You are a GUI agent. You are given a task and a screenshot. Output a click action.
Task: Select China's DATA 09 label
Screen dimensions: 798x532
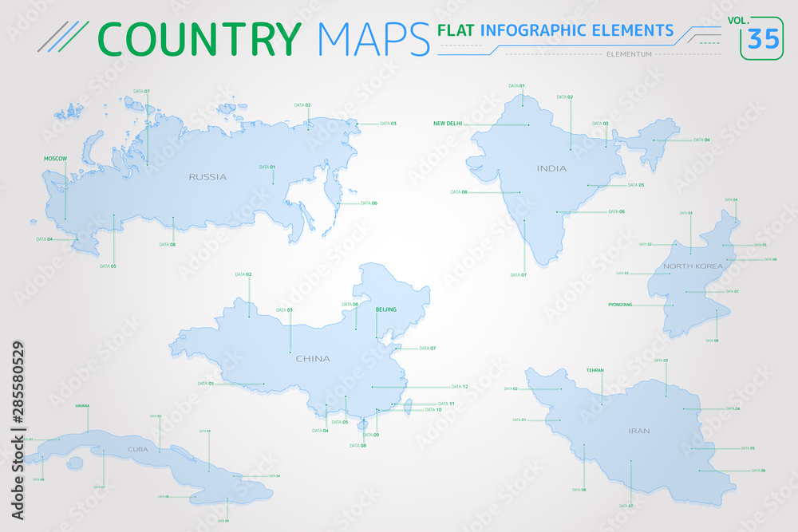(371, 435)
